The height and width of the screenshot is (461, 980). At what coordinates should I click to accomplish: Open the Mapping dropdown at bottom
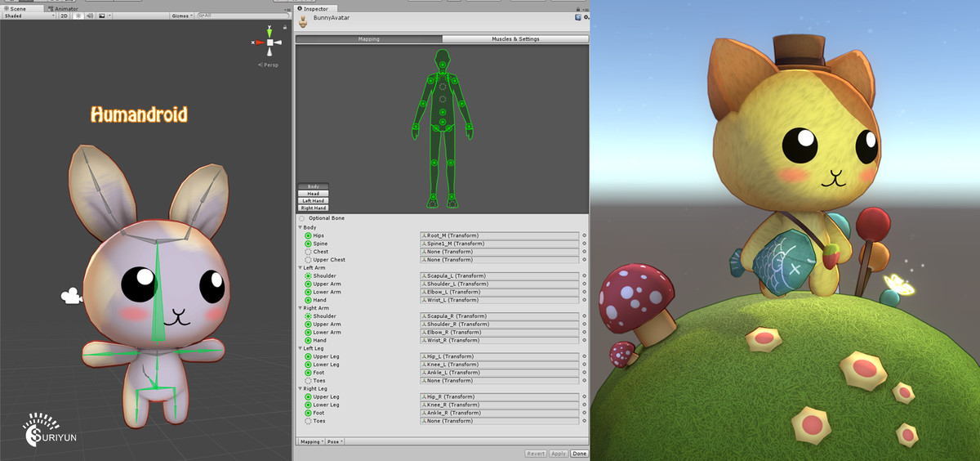click(x=310, y=441)
